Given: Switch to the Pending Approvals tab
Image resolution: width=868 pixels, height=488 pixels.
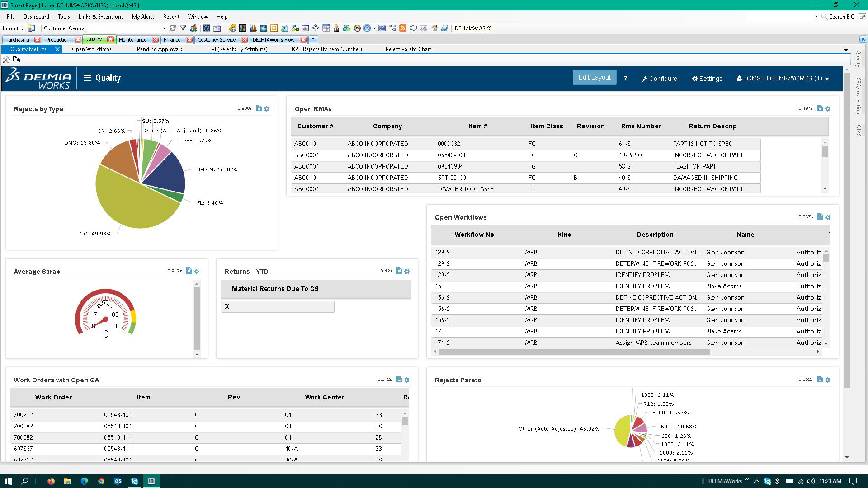Looking at the screenshot, I should 159,49.
